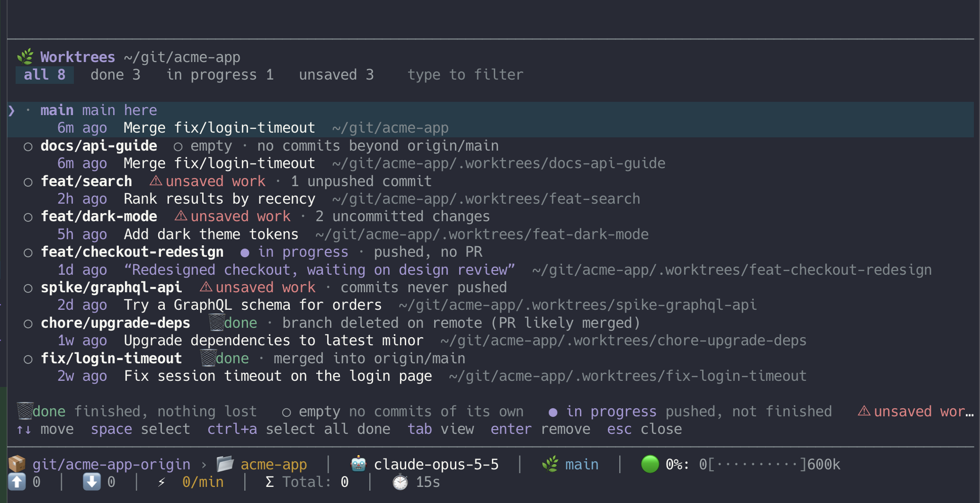Focus the 'type to filter' input
The height and width of the screenshot is (503, 980).
click(465, 75)
